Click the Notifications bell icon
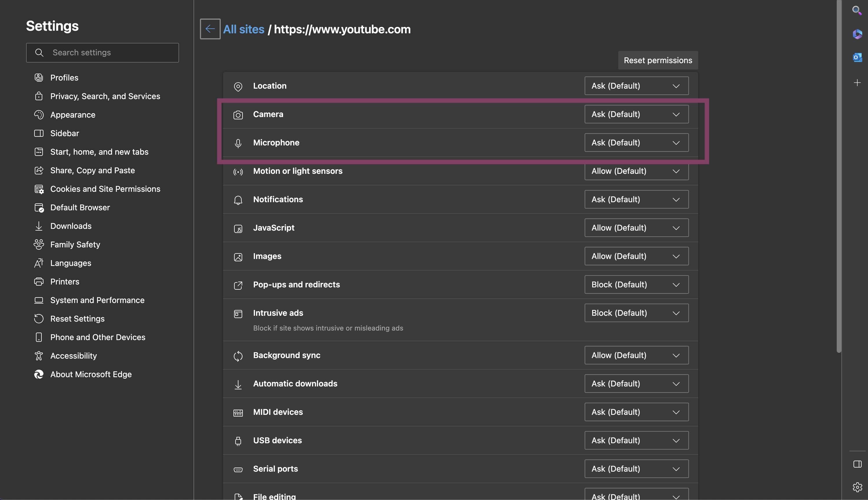This screenshot has height=500, width=868. pos(238,200)
